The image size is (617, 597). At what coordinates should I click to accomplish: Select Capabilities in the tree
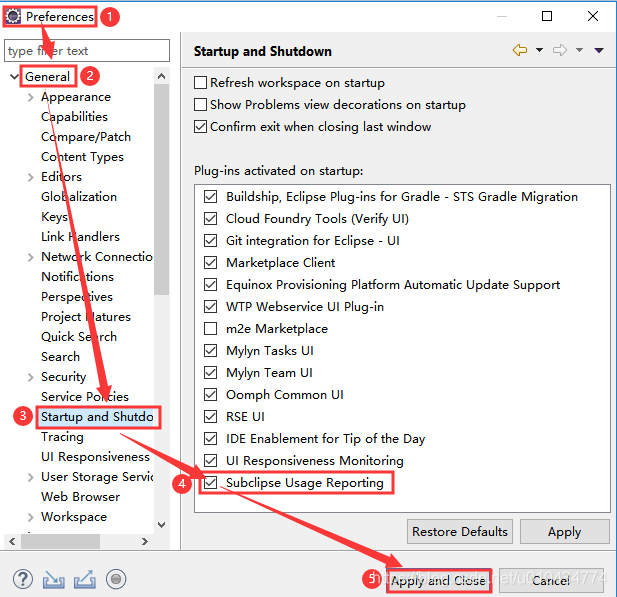point(74,117)
